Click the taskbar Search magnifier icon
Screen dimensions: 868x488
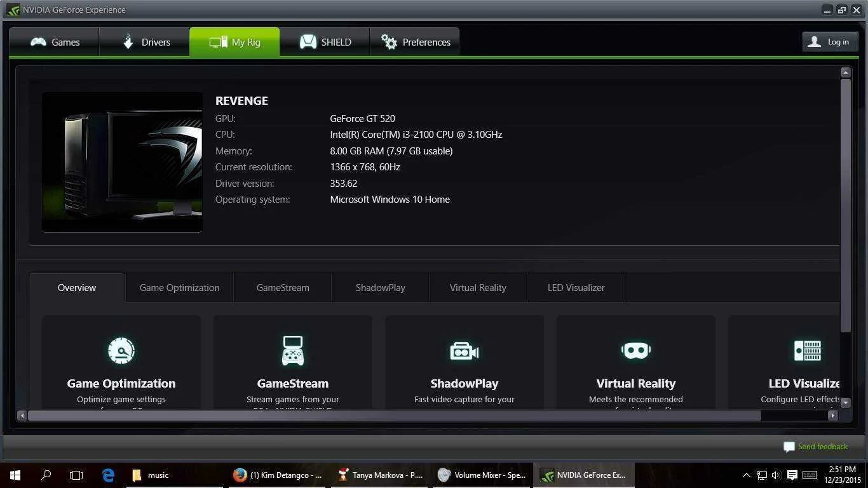pos(46,475)
